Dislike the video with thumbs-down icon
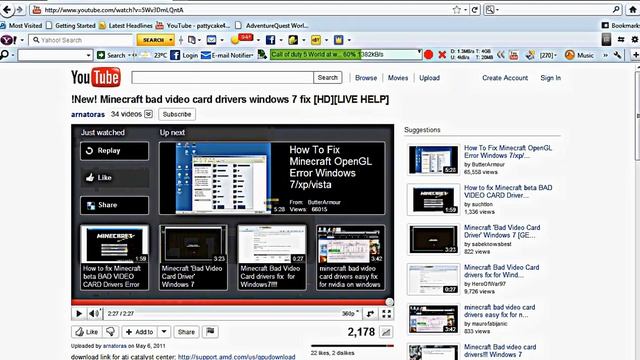The height and width of the screenshot is (360, 640). click(110, 332)
